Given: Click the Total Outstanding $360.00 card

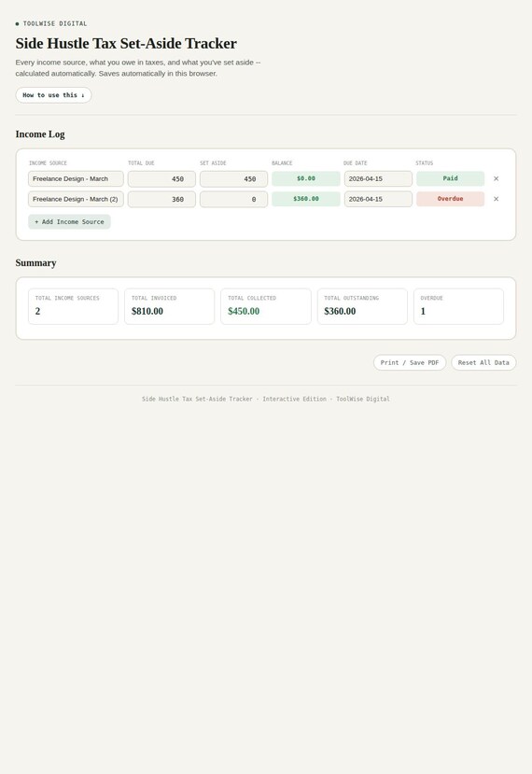Looking at the screenshot, I should (x=362, y=306).
